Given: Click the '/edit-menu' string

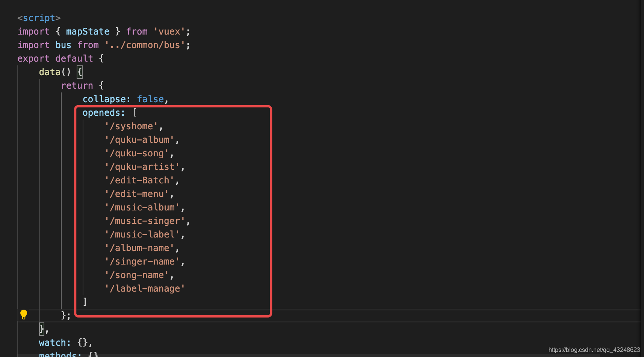Looking at the screenshot, I should (x=137, y=194).
